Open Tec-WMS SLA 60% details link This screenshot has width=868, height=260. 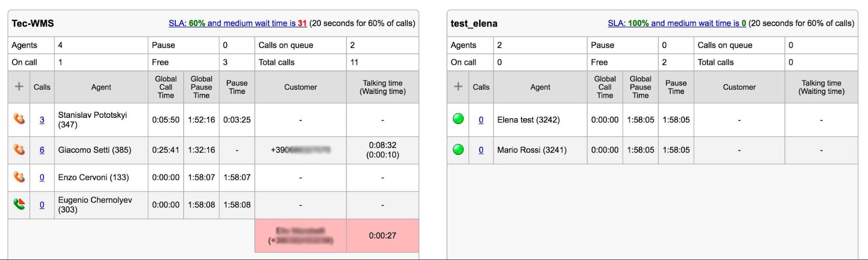[238, 23]
